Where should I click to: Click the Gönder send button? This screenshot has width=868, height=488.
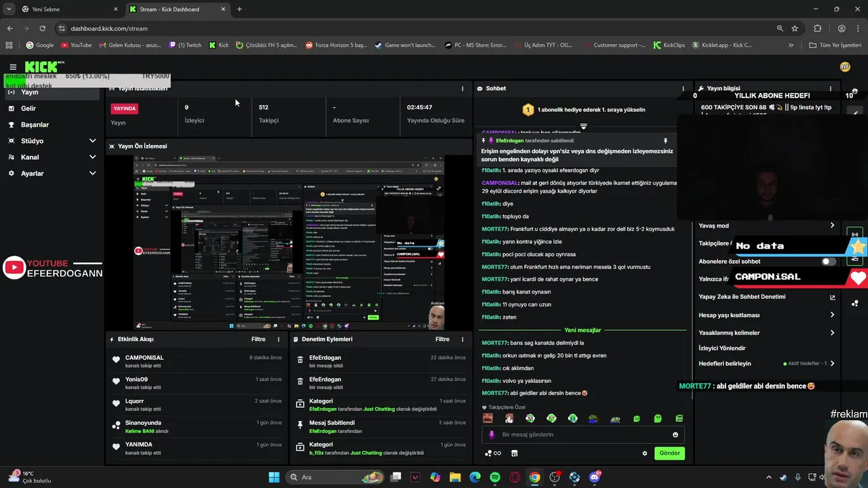pyautogui.click(x=669, y=453)
